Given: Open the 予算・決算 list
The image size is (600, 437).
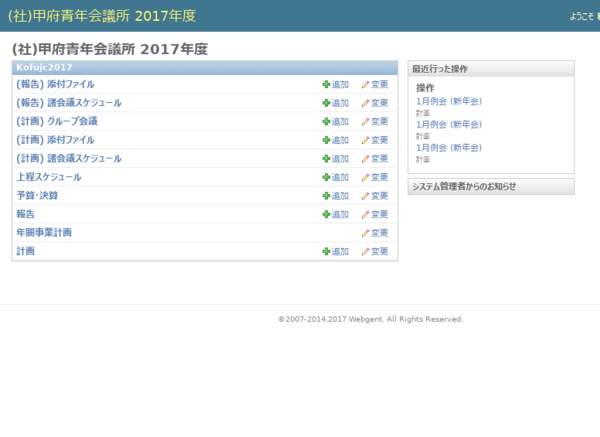Looking at the screenshot, I should (37, 196).
